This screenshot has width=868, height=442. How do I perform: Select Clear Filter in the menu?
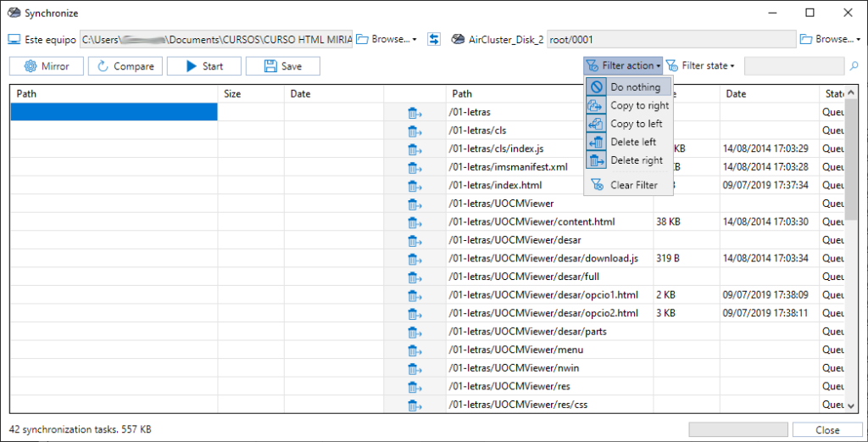(628, 185)
